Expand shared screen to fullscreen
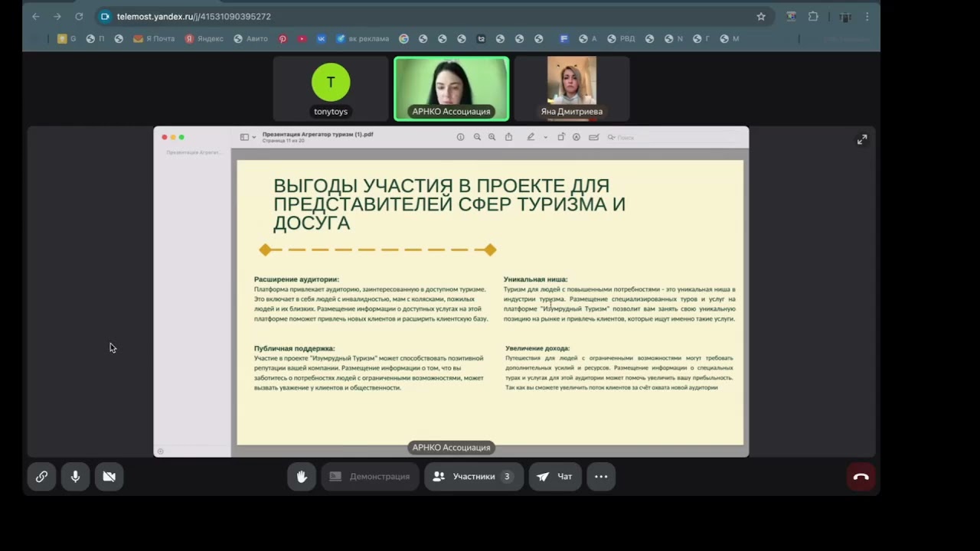The image size is (980, 551). 862,139
